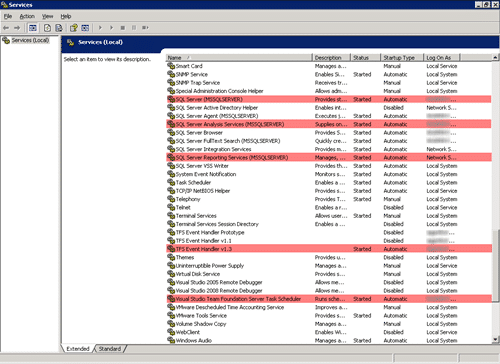Click the scrollbar up arrow in services list
The width and height of the screenshot is (500, 364).
tap(495, 58)
